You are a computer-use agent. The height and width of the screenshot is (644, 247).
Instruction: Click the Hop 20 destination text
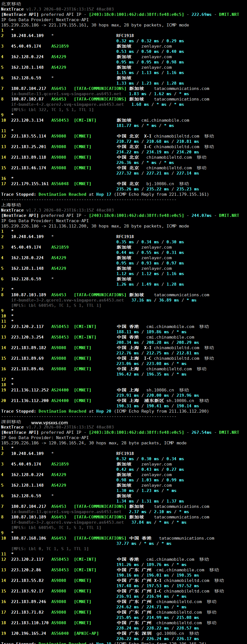coord(104,411)
